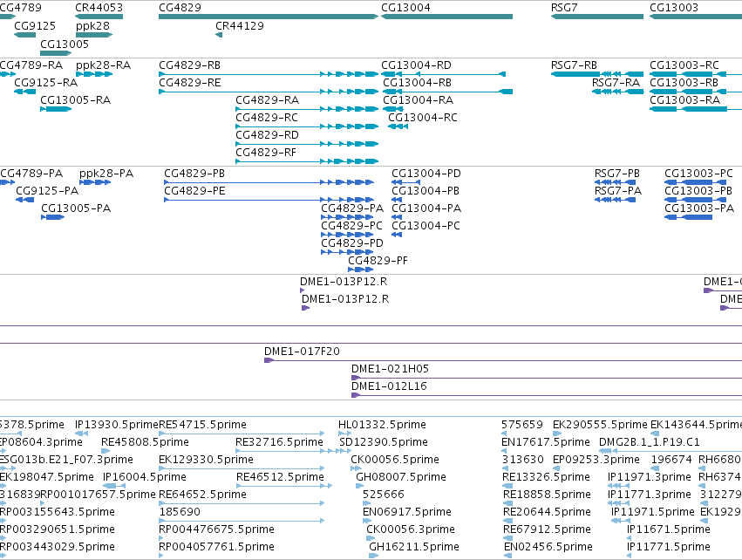Select clone DME1-017F20
742x560 pixels.
click(x=502, y=361)
